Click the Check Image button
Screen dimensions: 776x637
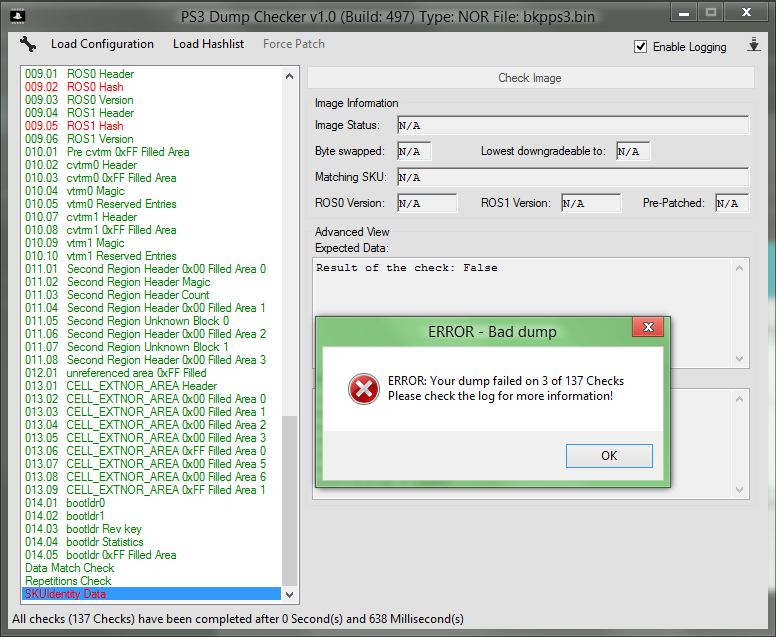(x=529, y=78)
